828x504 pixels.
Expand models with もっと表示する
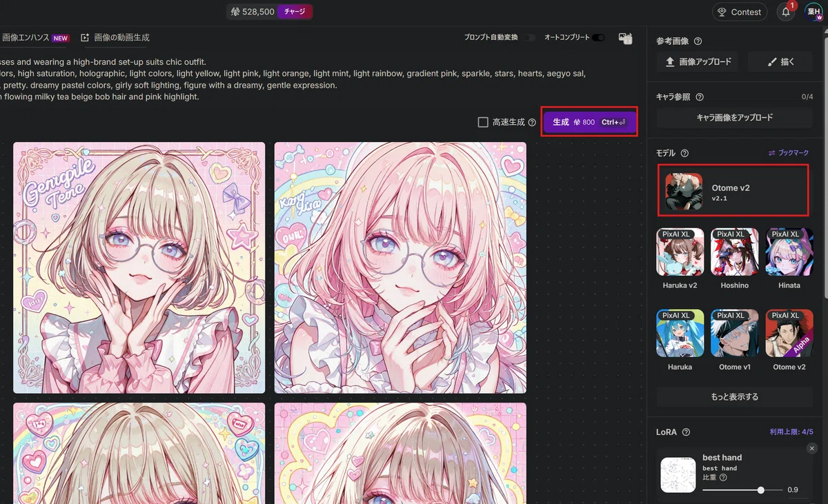click(x=735, y=396)
